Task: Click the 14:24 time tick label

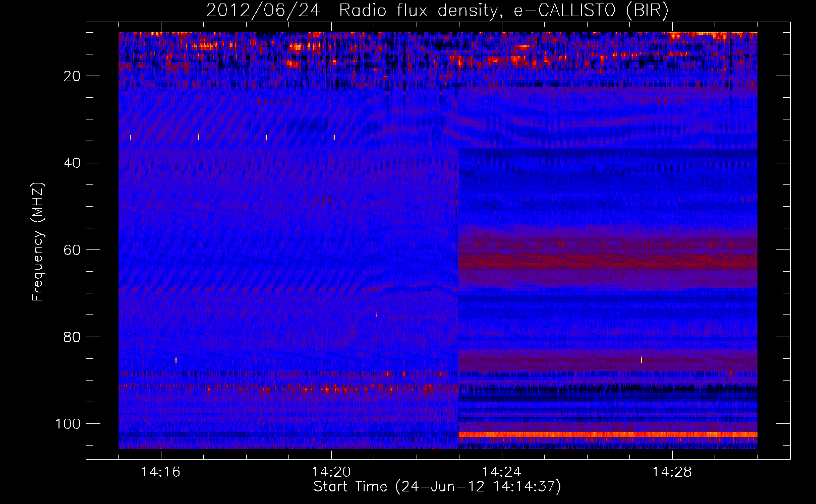Action: (502, 472)
